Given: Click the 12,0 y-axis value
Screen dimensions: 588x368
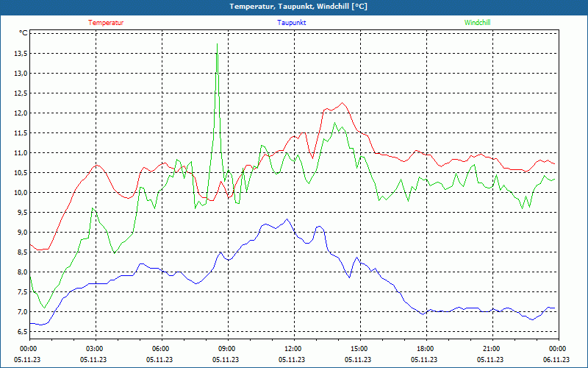Looking at the screenshot, I should click(21, 113).
